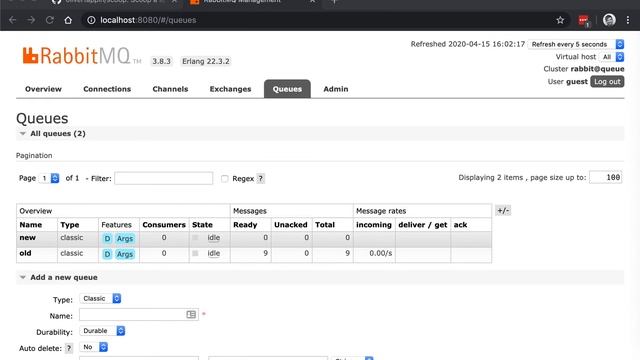Switch to the Admin tab
640x360 pixels.
tap(336, 89)
